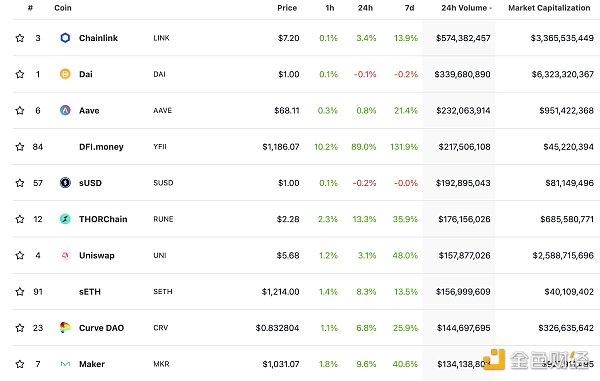Click the YFII ticker symbol

click(160, 147)
